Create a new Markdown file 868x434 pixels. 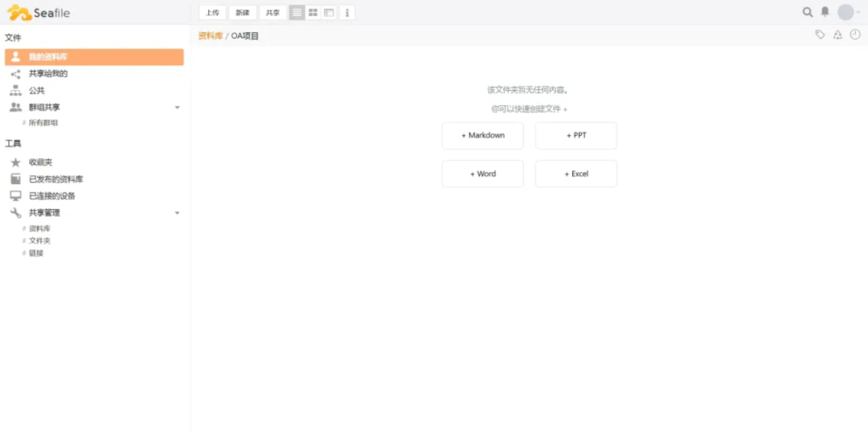pos(483,136)
